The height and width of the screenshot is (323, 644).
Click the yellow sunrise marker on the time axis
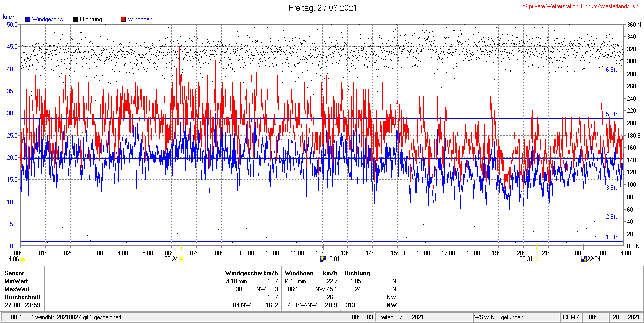pyautogui.click(x=182, y=248)
